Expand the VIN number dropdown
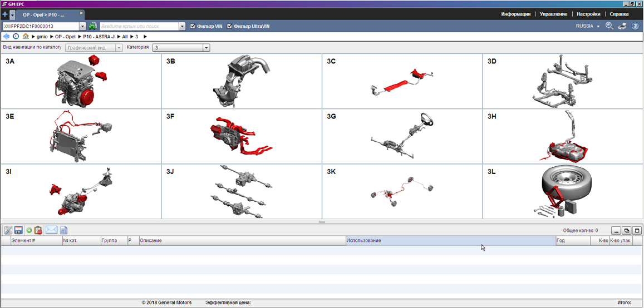This screenshot has width=644, height=308. [83, 26]
